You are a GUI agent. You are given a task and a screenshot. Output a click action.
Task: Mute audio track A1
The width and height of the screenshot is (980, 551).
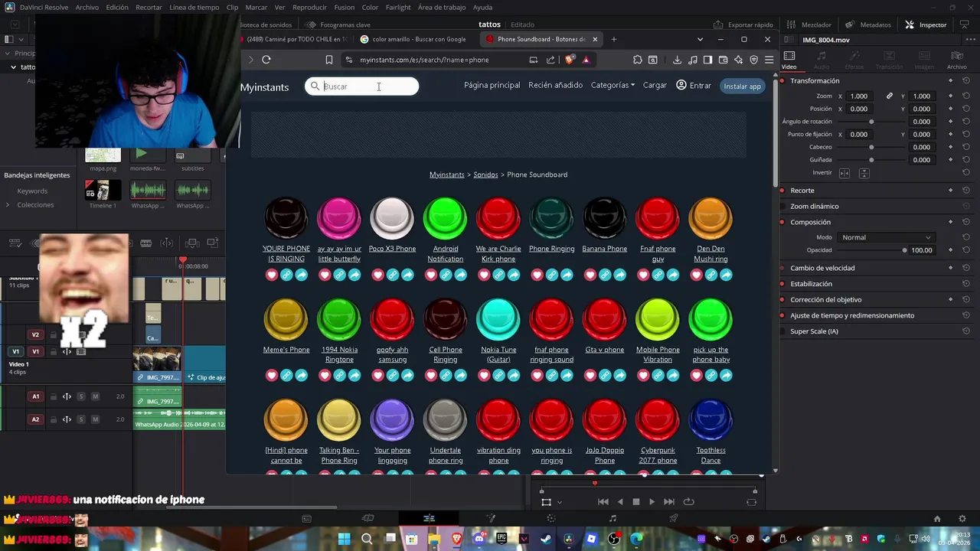(95, 396)
